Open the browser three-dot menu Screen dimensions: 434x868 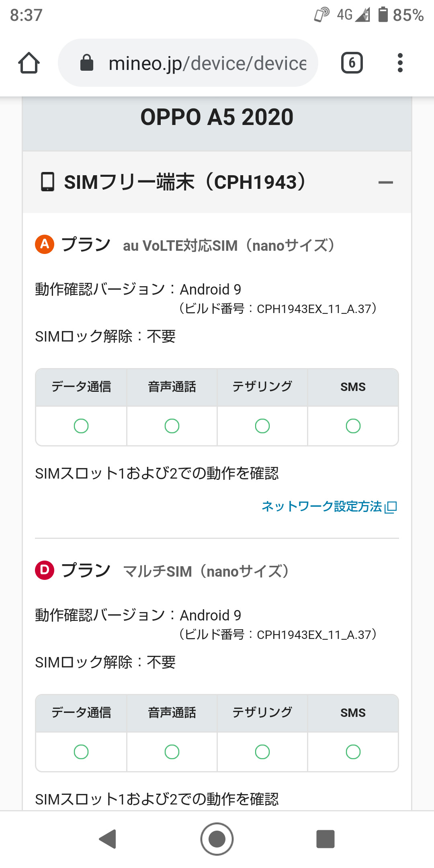tap(400, 63)
